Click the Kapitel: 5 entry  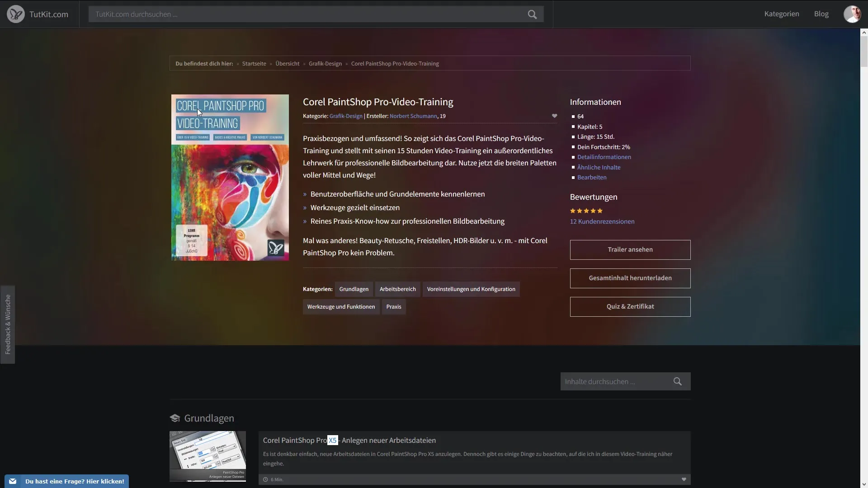[x=590, y=127]
